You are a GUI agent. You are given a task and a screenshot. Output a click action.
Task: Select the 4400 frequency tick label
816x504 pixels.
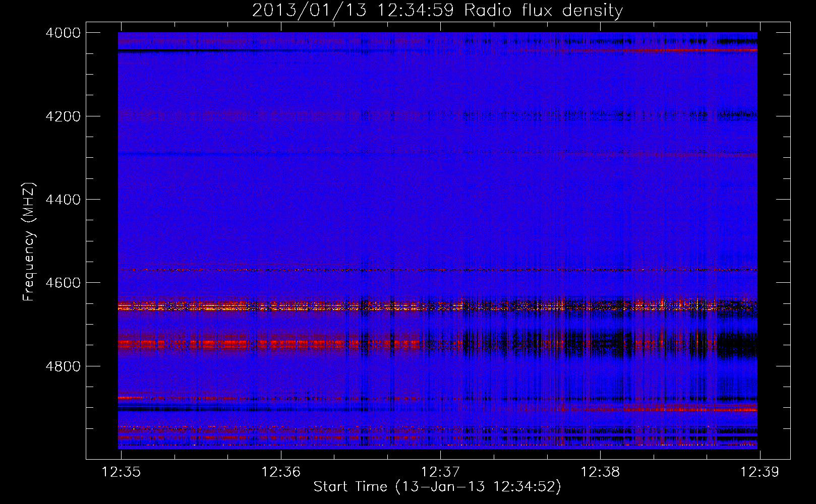(x=63, y=200)
